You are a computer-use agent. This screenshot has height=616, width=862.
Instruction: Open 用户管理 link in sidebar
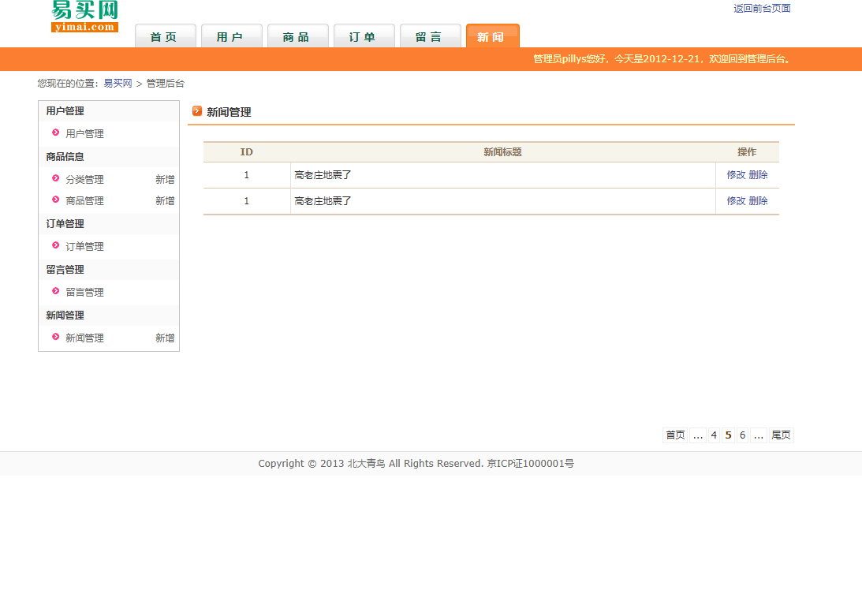[x=84, y=133]
